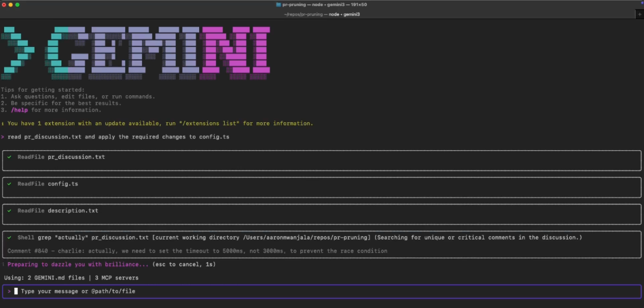Click the checkmark beside ReadFile description.txt
644x308 pixels.
click(x=10, y=211)
